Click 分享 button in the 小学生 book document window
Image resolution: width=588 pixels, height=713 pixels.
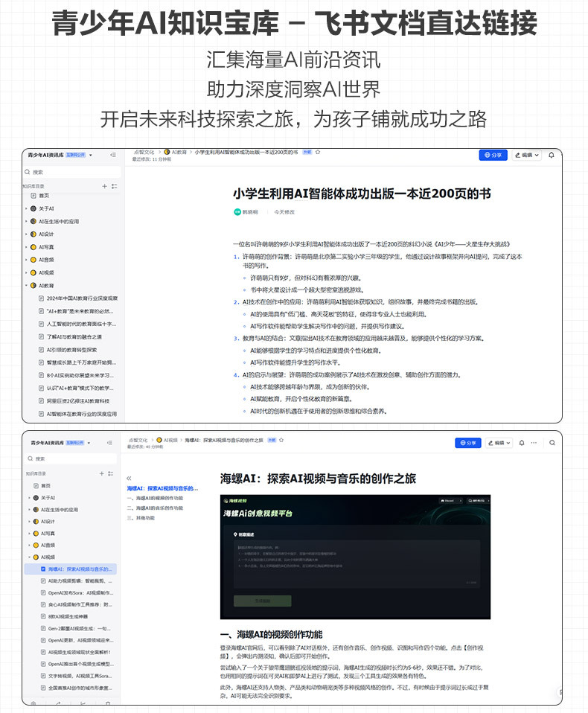493,155
